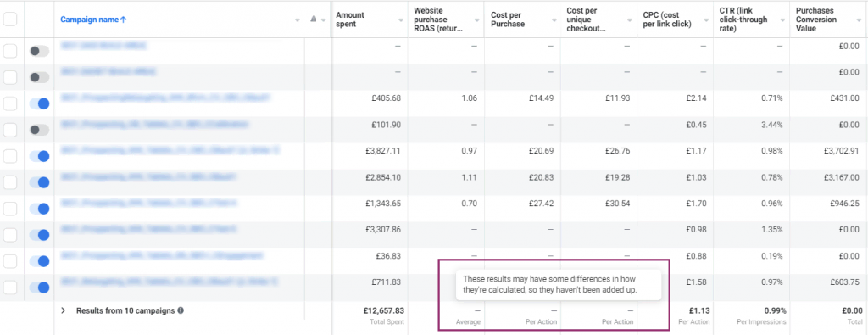
Task: Tick the select-all checkbox in header
Action: [x=10, y=20]
